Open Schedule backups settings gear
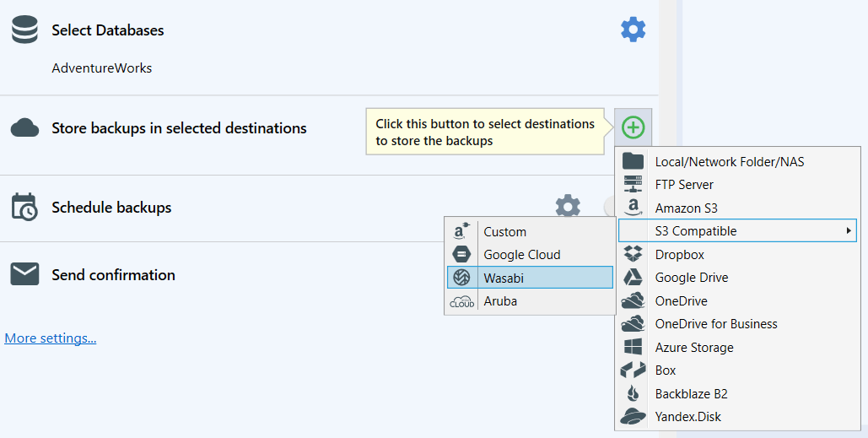Viewport: 868px width, 438px height. coord(568,207)
